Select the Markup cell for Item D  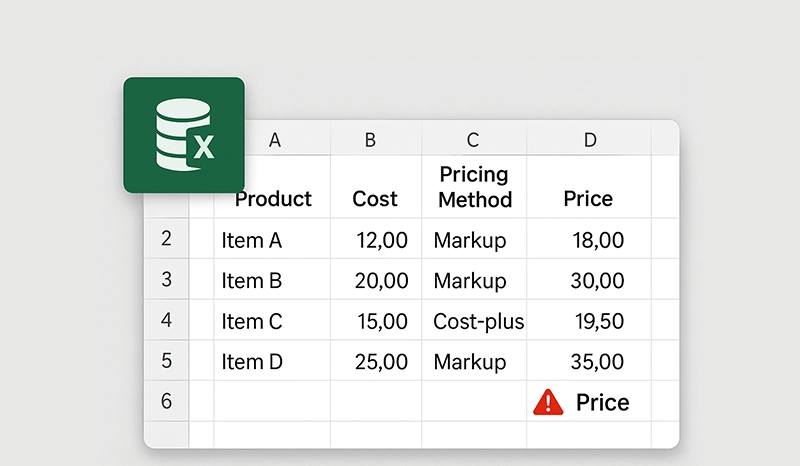pyautogui.click(x=474, y=360)
